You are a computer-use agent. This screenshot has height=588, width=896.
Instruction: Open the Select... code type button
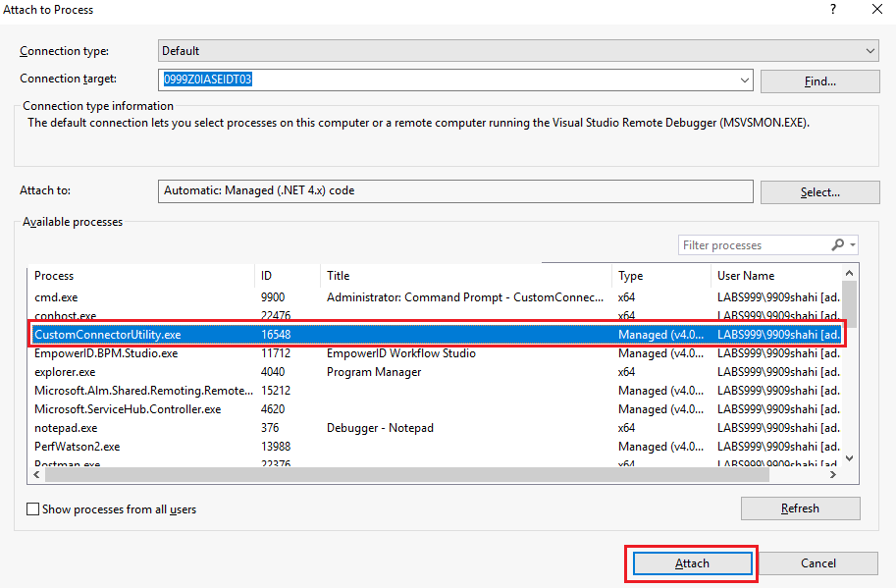[x=820, y=192]
